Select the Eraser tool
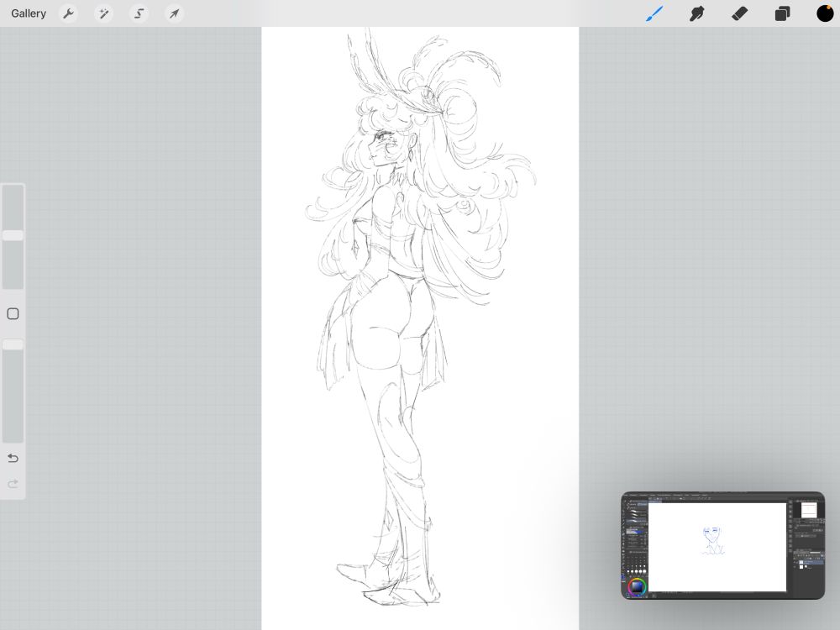Screen dimensions: 840x630 [x=739, y=13]
